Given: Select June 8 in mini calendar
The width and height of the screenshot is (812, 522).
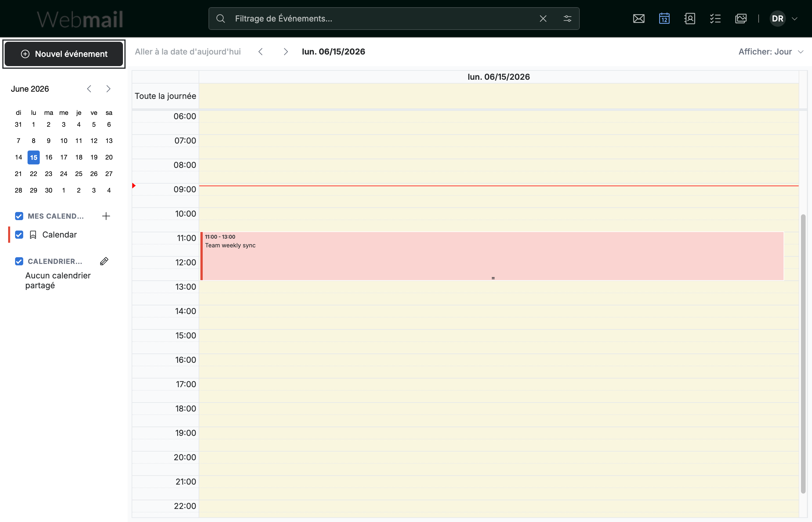Looking at the screenshot, I should [x=34, y=141].
